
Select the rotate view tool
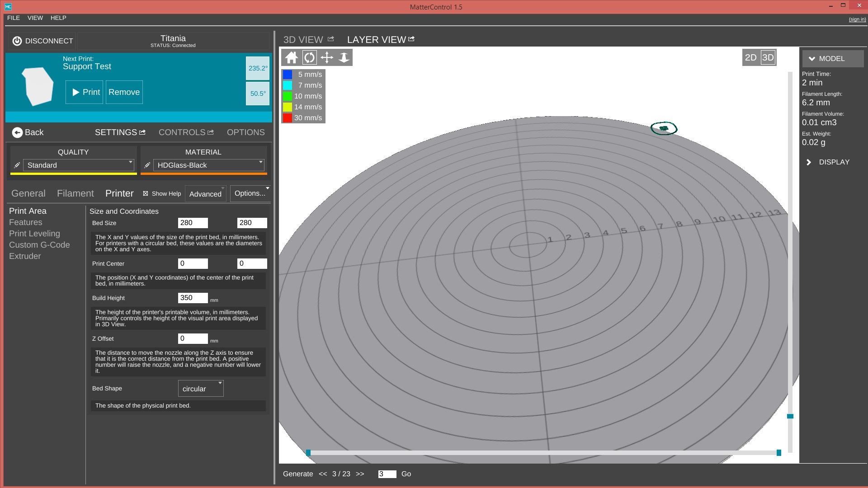click(x=309, y=58)
